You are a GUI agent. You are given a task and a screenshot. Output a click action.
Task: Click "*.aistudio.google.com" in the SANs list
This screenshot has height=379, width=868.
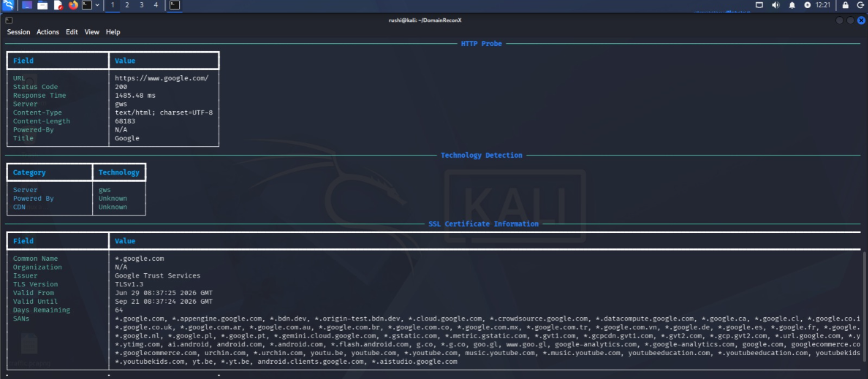click(414, 362)
